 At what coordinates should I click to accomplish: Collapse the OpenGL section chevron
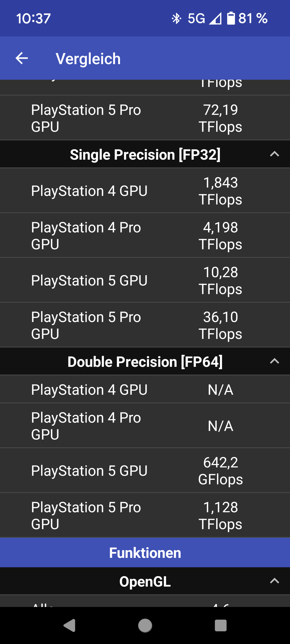point(274,581)
